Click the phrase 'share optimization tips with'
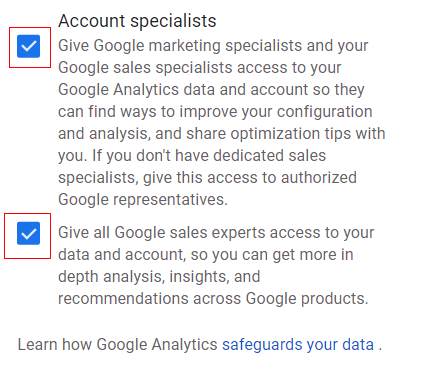This screenshot has width=422, height=367. (x=286, y=134)
